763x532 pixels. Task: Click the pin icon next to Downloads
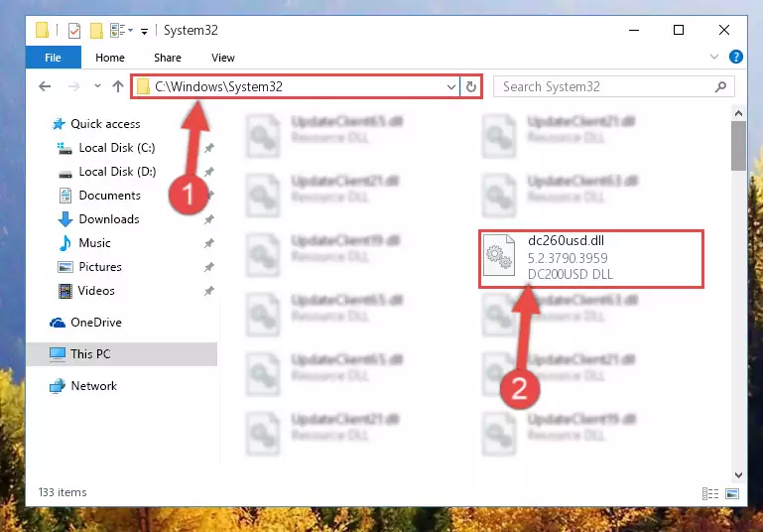(209, 219)
